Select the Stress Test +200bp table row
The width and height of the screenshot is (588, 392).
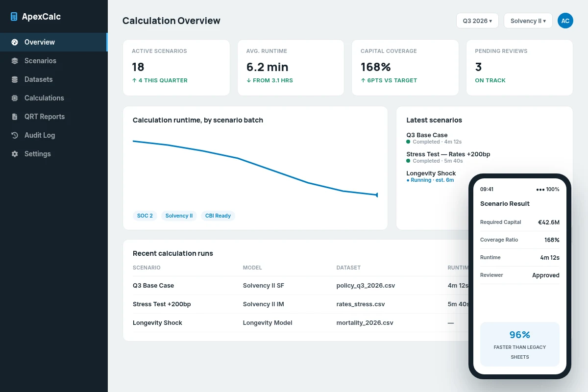point(300,304)
